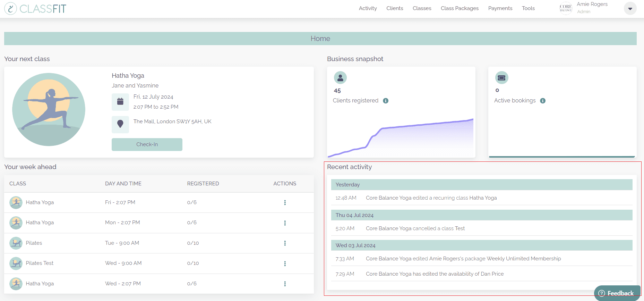Click the Hatha Yoga class illustration
The width and height of the screenshot is (644, 301).
pos(49,109)
